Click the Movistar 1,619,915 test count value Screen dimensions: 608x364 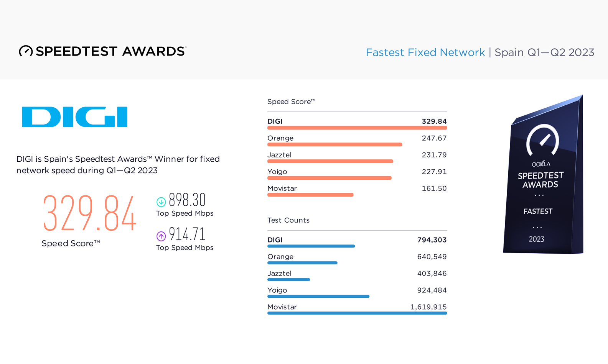pyautogui.click(x=428, y=307)
